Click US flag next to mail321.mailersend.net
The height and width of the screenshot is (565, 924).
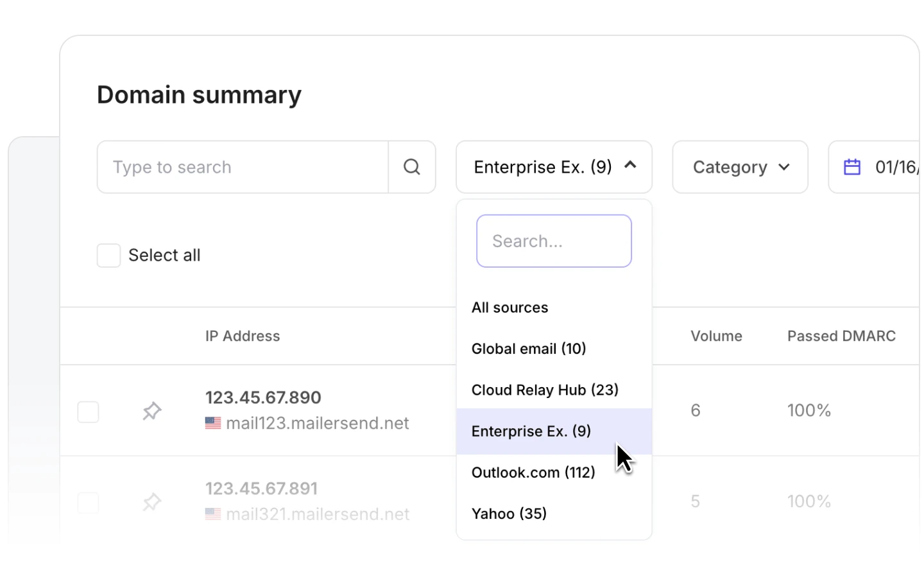pyautogui.click(x=213, y=514)
